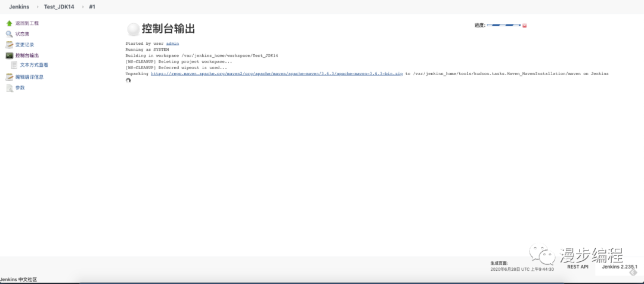Select 控制台输出 in the sidebar
Image resolution: width=644 pixels, height=284 pixels.
point(27,55)
